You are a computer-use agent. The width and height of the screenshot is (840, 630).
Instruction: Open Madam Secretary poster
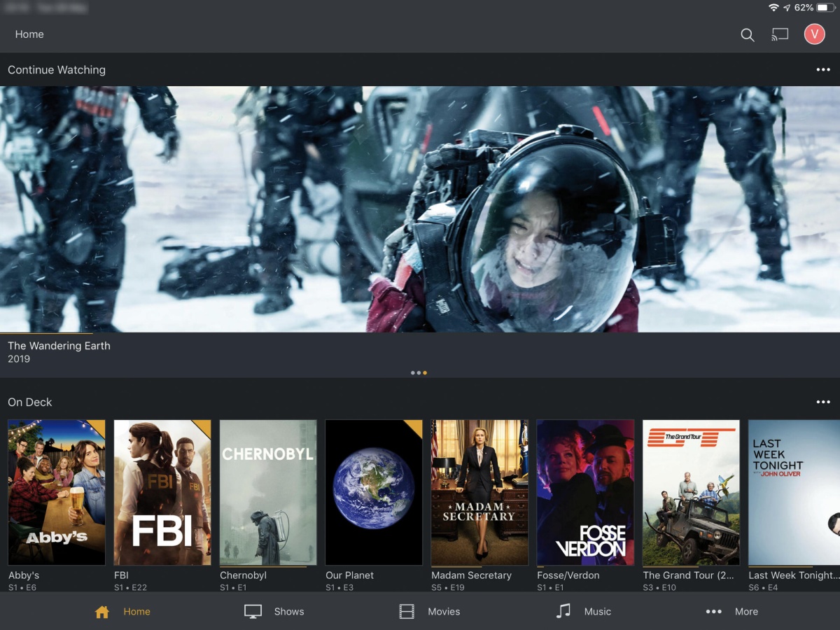pos(479,492)
